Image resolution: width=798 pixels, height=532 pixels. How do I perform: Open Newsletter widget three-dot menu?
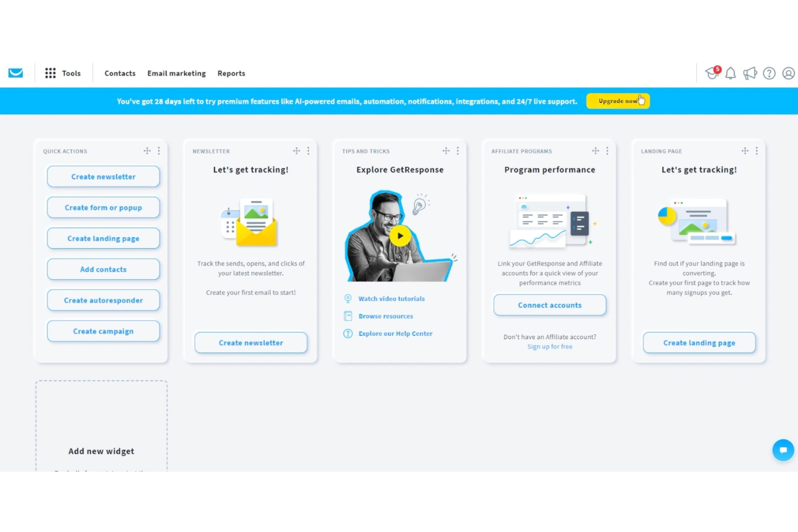tap(308, 151)
